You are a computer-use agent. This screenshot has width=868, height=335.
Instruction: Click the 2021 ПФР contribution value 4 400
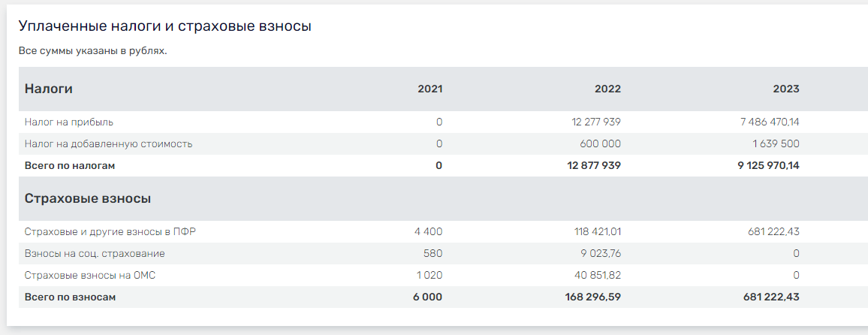tap(428, 231)
